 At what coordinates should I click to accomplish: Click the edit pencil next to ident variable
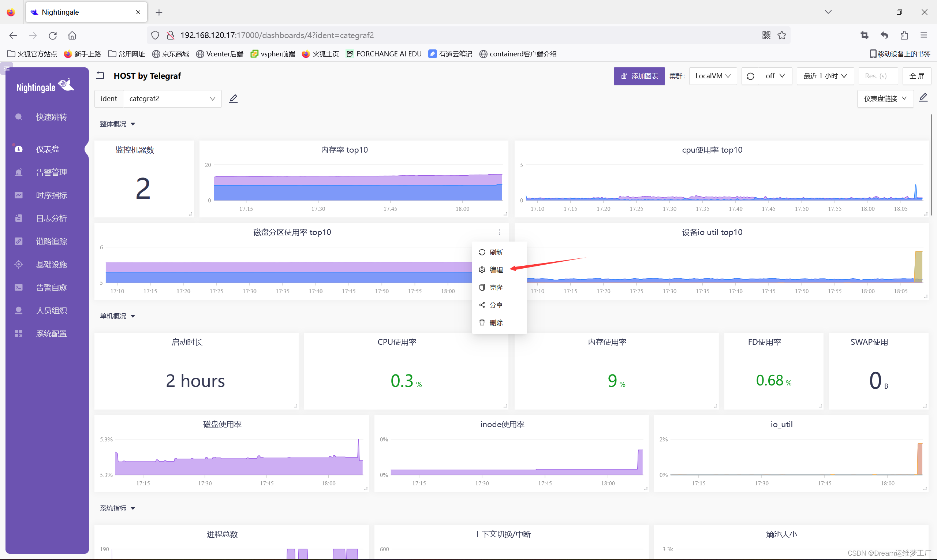click(233, 98)
